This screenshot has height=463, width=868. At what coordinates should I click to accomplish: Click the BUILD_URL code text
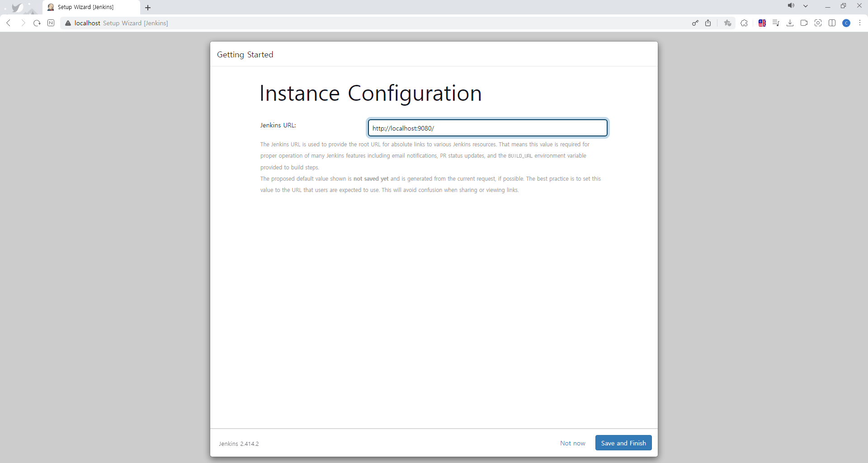[520, 156]
